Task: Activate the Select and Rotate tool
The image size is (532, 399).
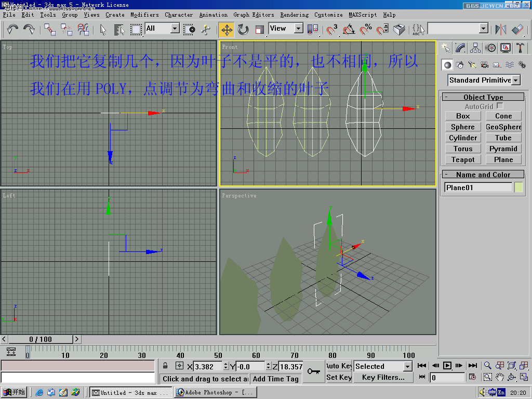Action: [x=243, y=30]
